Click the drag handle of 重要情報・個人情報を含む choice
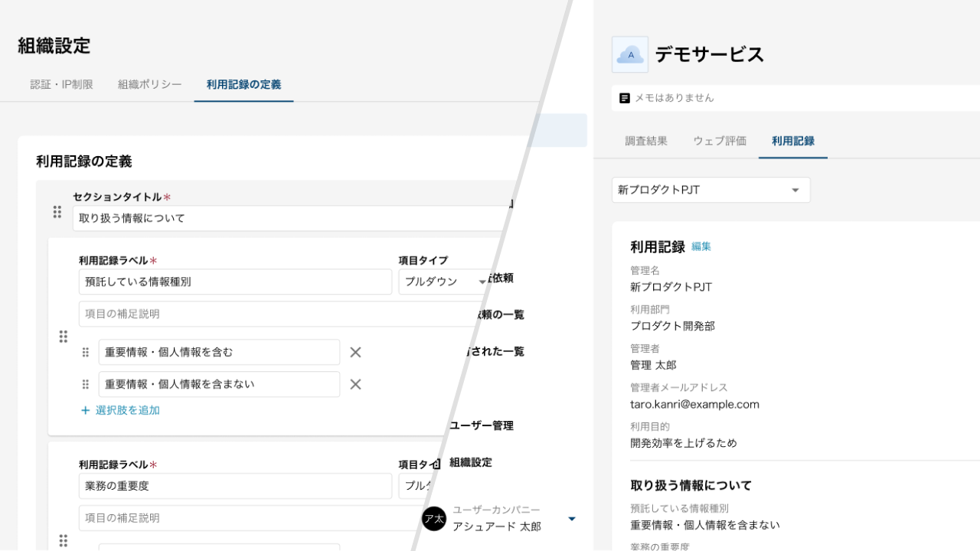 [84, 352]
